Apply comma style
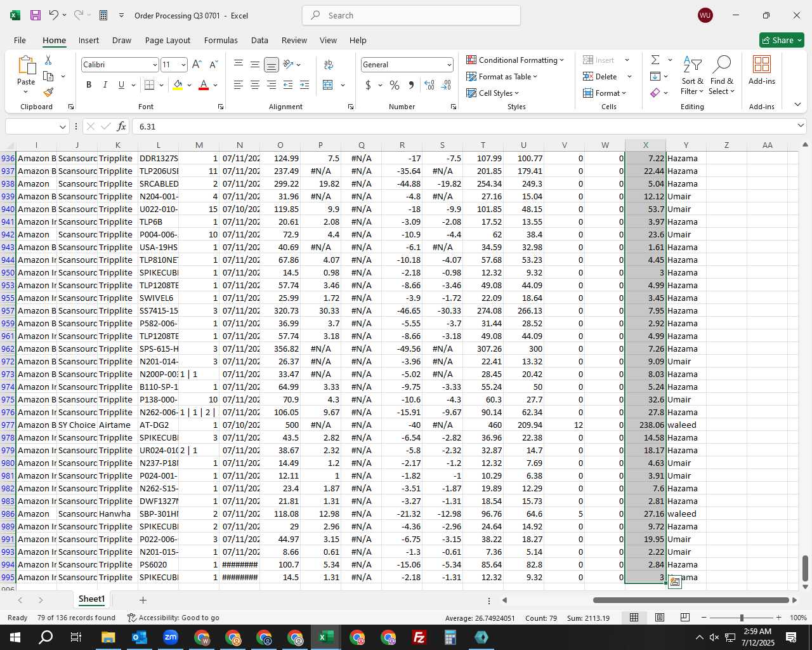812x650 pixels. pyautogui.click(x=411, y=85)
